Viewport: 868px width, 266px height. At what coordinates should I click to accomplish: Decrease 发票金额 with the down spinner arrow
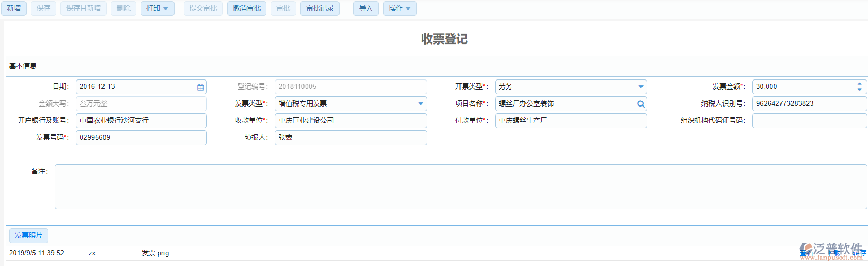point(860,90)
